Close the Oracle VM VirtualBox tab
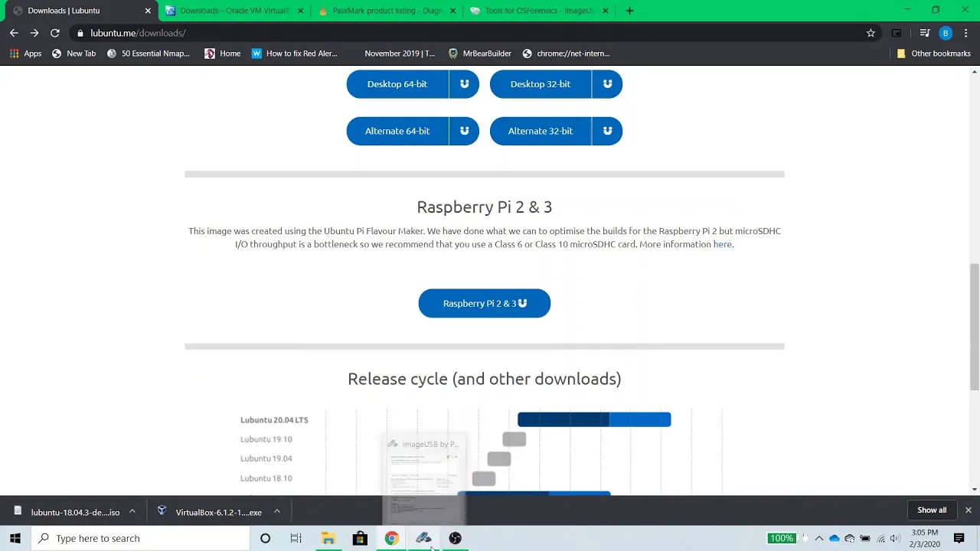The width and height of the screenshot is (980, 551). [300, 11]
